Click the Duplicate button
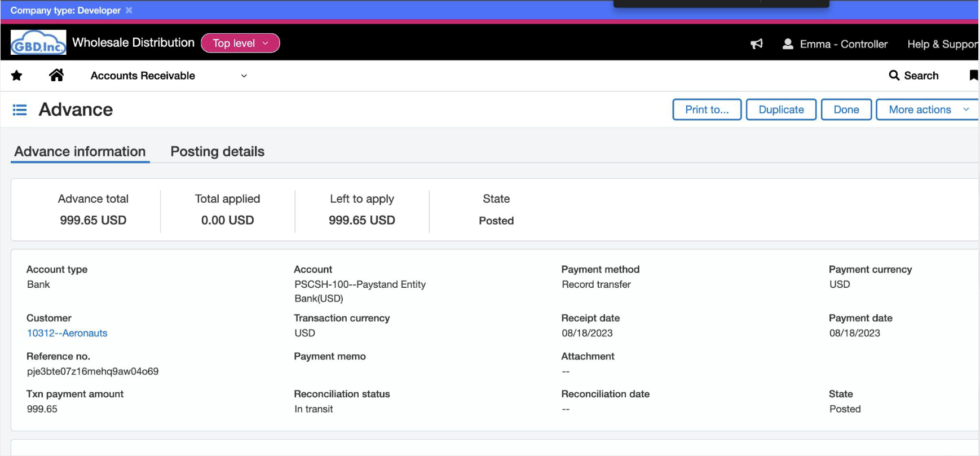The width and height of the screenshot is (980, 456). point(781,109)
